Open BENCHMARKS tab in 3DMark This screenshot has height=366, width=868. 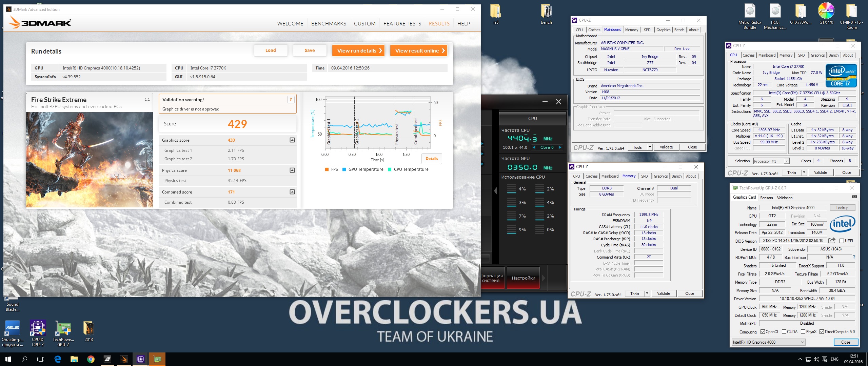[329, 23]
